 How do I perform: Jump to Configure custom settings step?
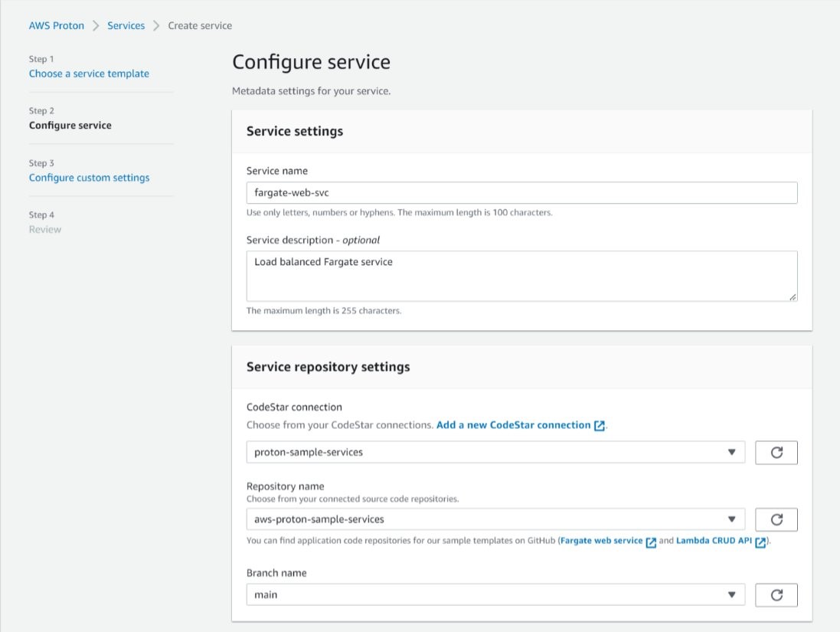89,178
